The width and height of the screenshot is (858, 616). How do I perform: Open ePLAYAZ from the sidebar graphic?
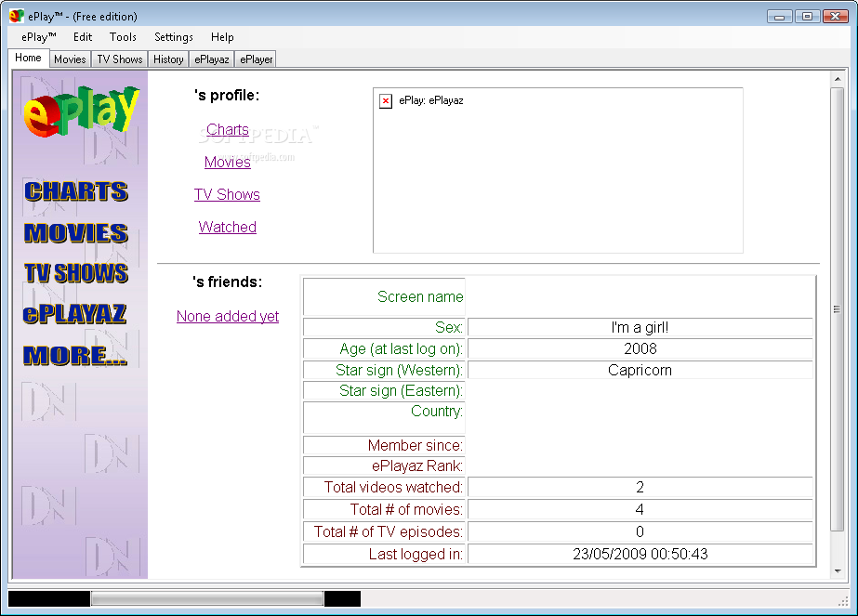75,314
